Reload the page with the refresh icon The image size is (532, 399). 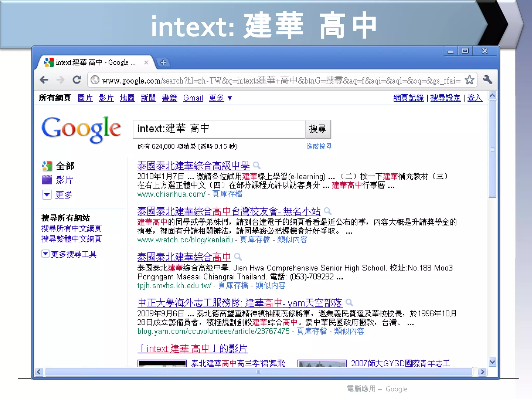click(x=77, y=79)
